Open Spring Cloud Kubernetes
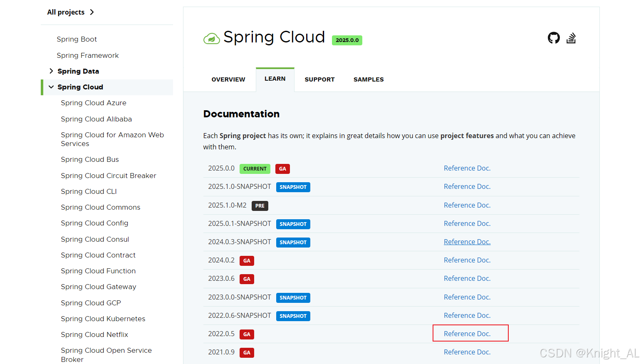Image resolution: width=641 pixels, height=364 pixels. pyautogui.click(x=103, y=319)
